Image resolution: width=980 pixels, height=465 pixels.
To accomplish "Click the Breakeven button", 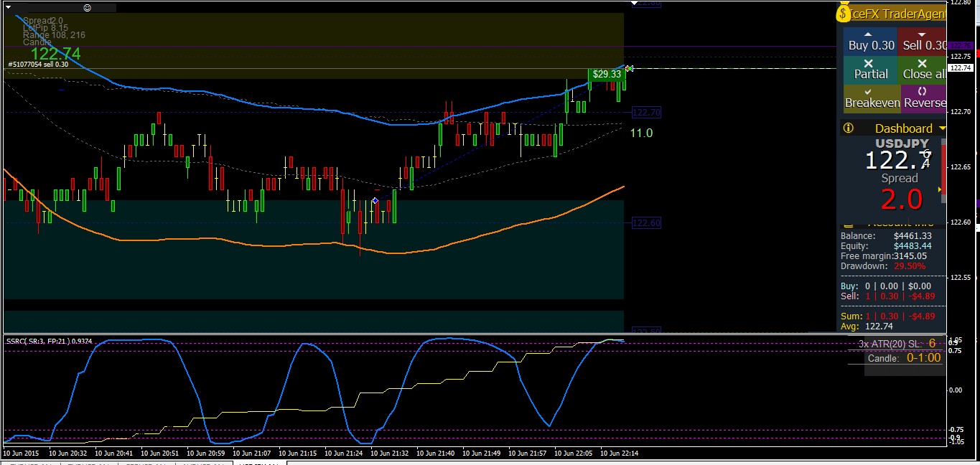I will click(872, 99).
